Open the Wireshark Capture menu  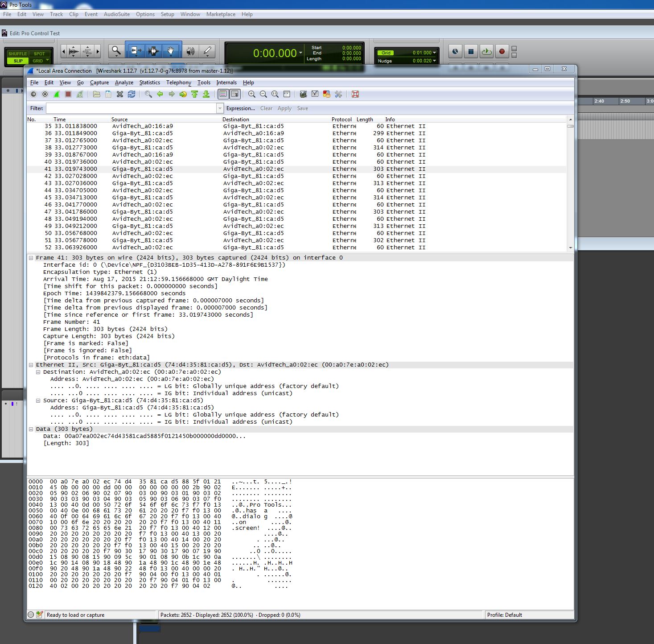[x=99, y=83]
